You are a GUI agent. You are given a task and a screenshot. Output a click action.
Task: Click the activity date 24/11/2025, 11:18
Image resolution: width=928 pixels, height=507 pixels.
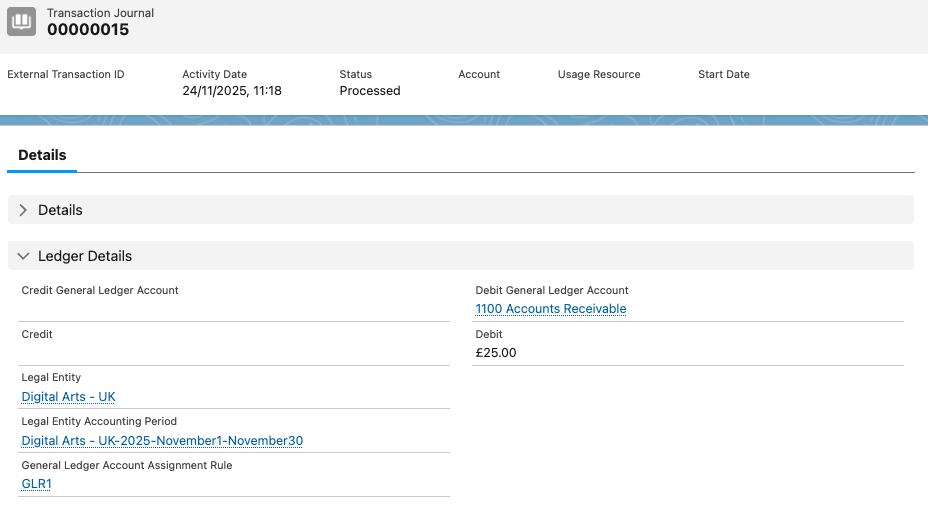coord(232,91)
